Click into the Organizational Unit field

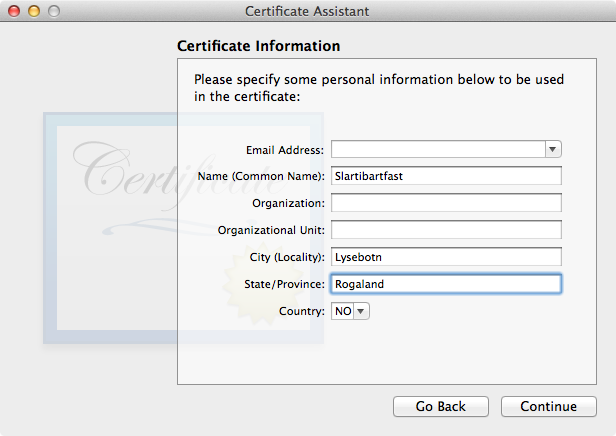point(446,230)
